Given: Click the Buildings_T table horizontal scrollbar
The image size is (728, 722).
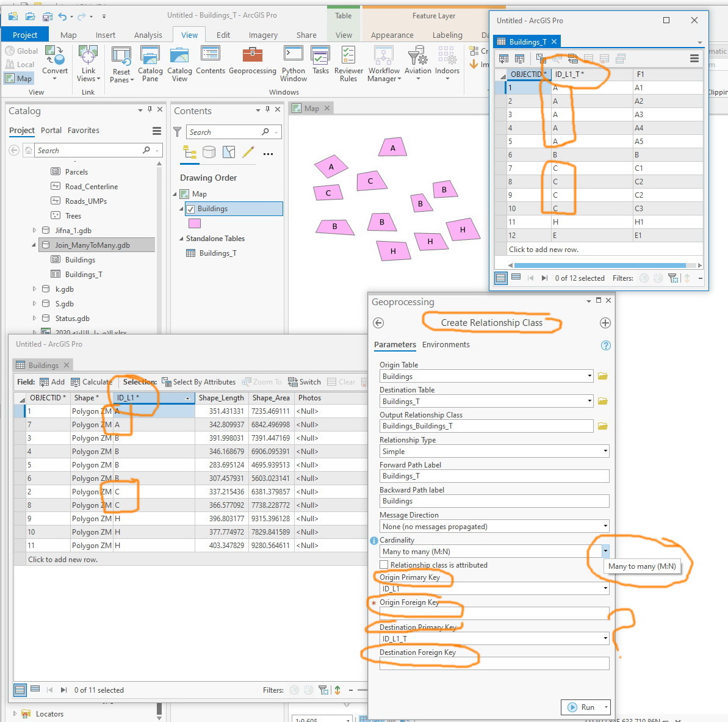Looking at the screenshot, I should [600, 265].
